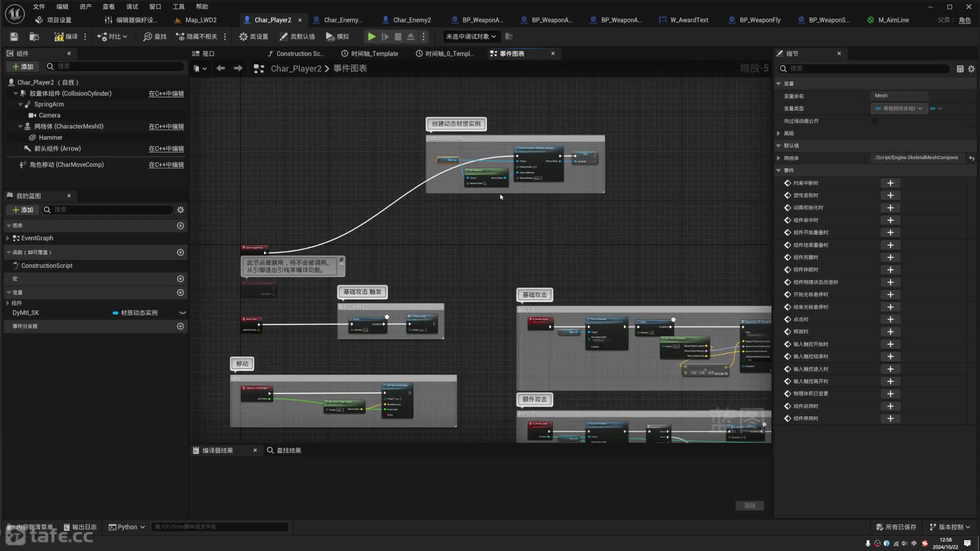
Task: Collapse 网格体 CharacterMesh0 tree node
Action: pyautogui.click(x=20, y=127)
